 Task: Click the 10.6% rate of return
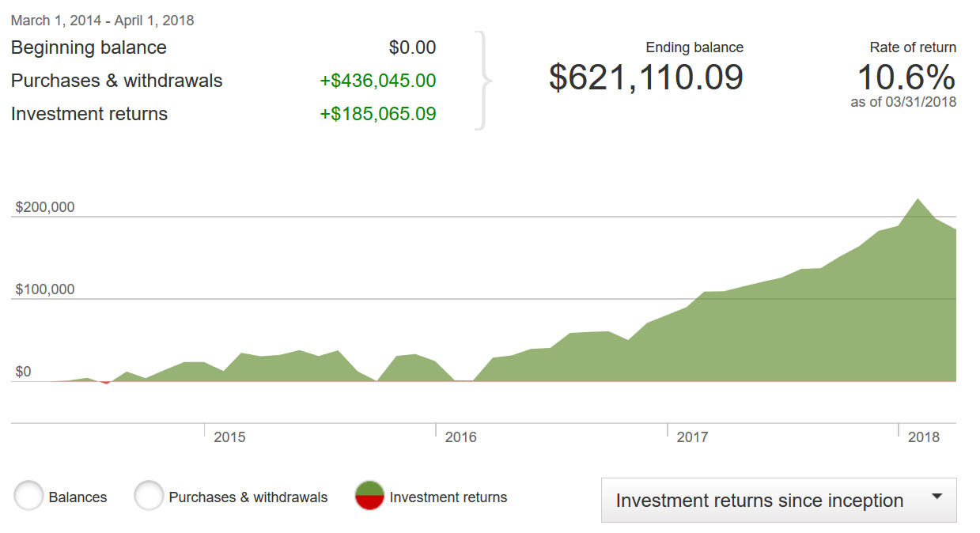coord(906,77)
